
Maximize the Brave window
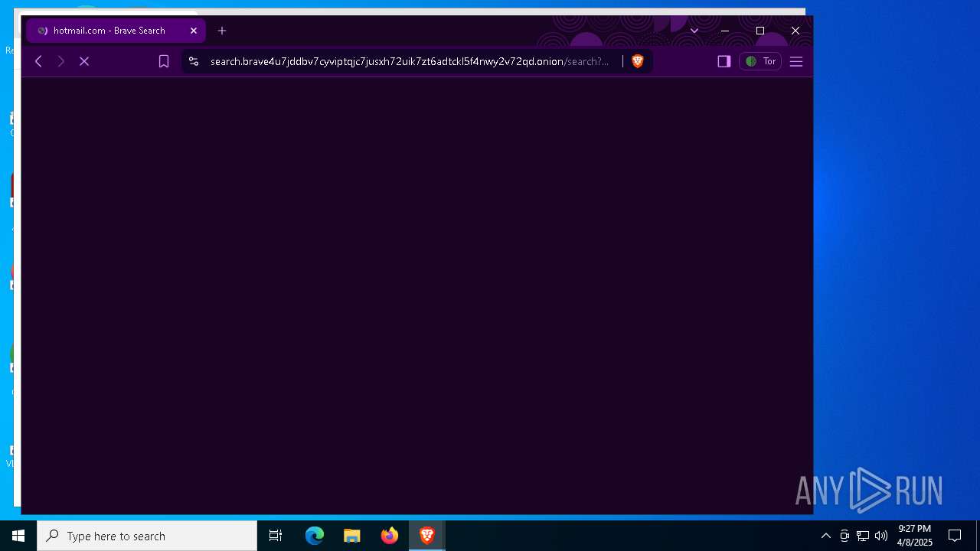click(760, 31)
